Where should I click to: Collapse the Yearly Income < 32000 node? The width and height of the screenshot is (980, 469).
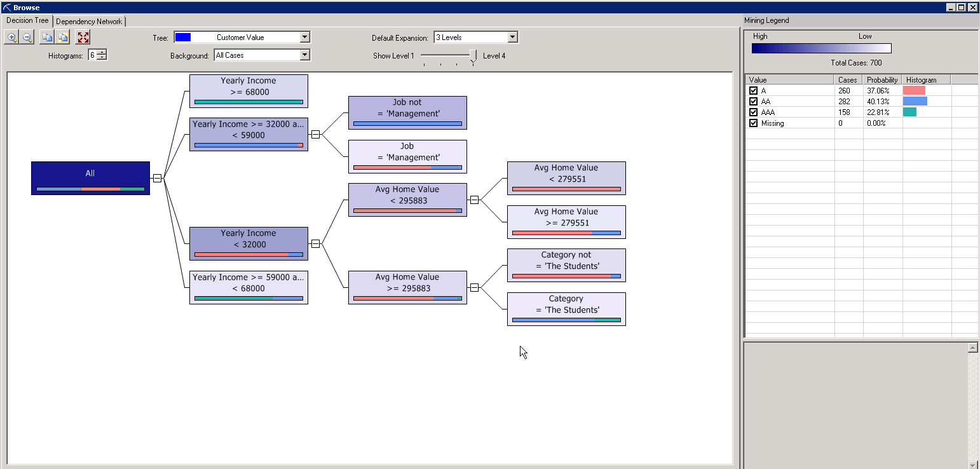315,243
